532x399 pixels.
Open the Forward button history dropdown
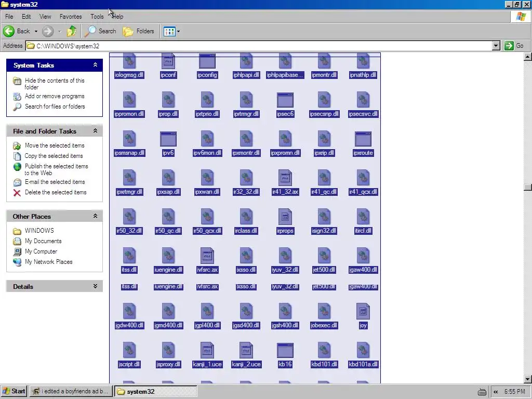pyautogui.click(x=59, y=31)
